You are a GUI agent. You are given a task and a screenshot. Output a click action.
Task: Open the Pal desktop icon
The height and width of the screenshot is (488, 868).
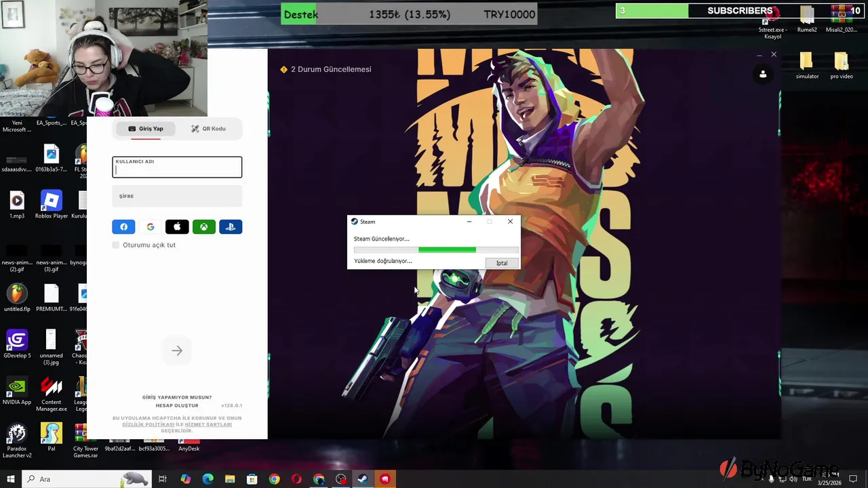pos(52,437)
